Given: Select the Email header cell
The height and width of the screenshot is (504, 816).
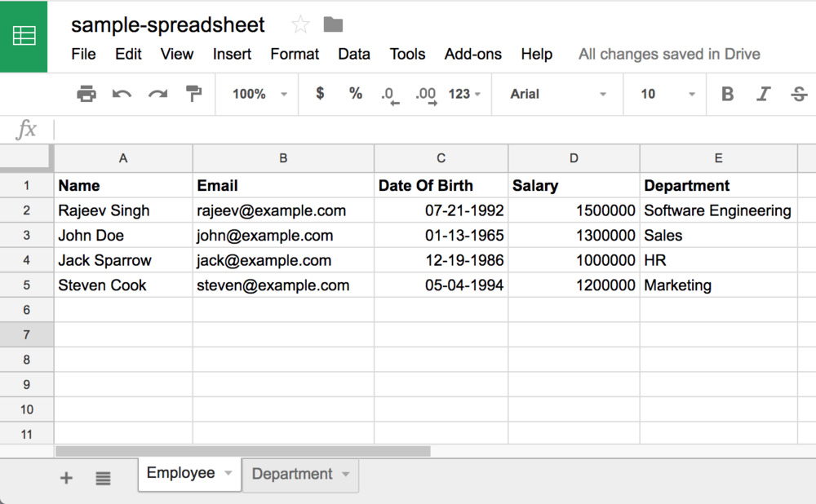Looking at the screenshot, I should [x=283, y=186].
